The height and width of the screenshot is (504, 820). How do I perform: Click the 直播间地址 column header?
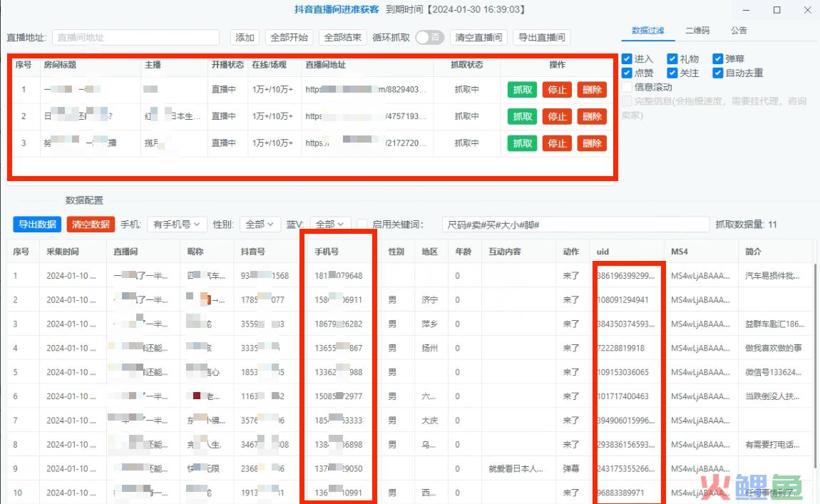pos(326,65)
